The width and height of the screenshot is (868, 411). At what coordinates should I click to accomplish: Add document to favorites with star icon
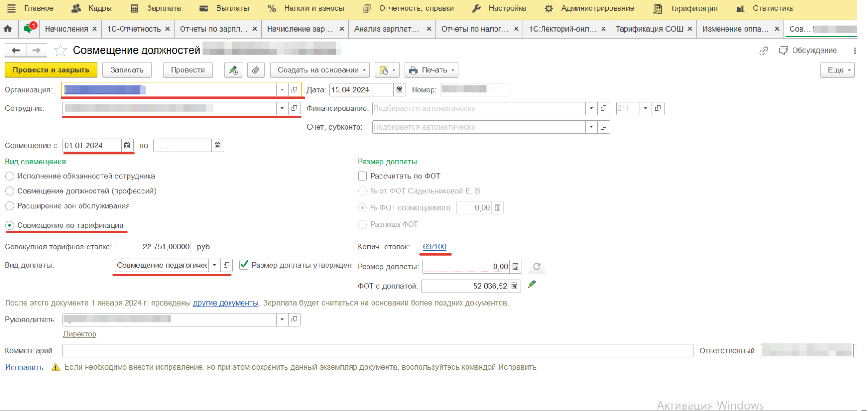tap(61, 50)
